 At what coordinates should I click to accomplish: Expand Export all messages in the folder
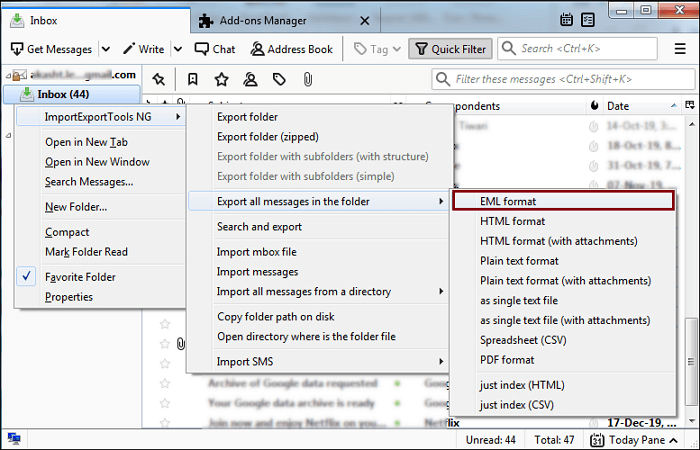click(318, 201)
